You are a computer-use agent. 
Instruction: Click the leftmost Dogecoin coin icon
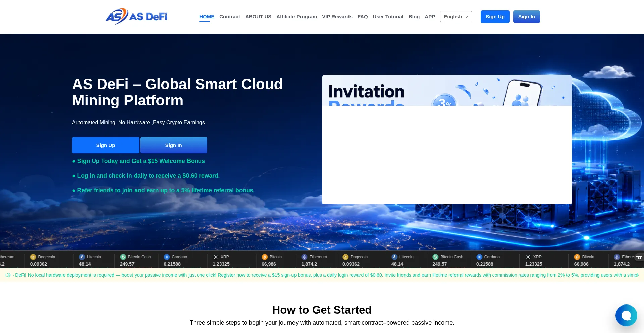33,257
